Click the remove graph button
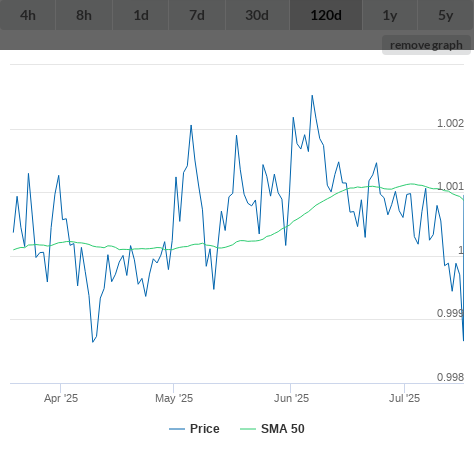Image resolution: width=474 pixels, height=455 pixels. tap(426, 45)
